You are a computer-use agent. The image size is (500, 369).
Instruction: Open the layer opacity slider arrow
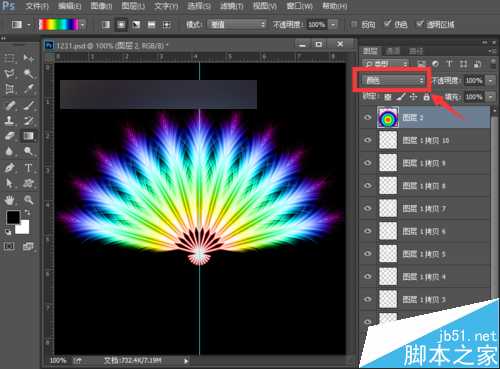(490, 80)
